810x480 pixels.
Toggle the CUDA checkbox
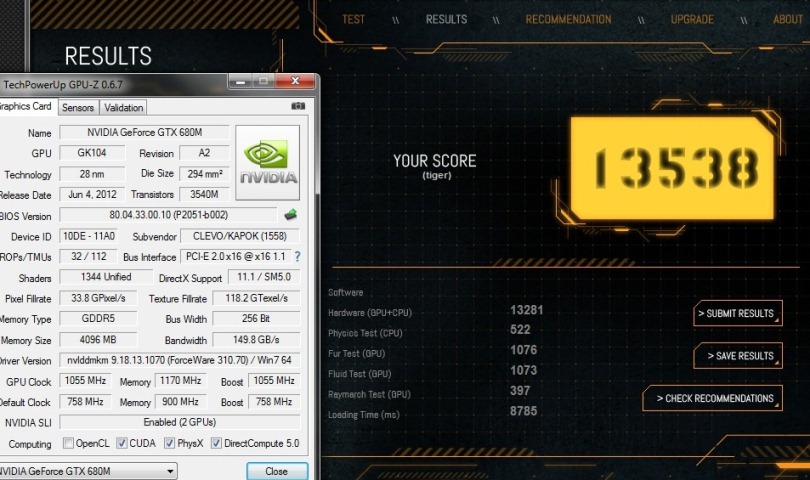point(122,443)
